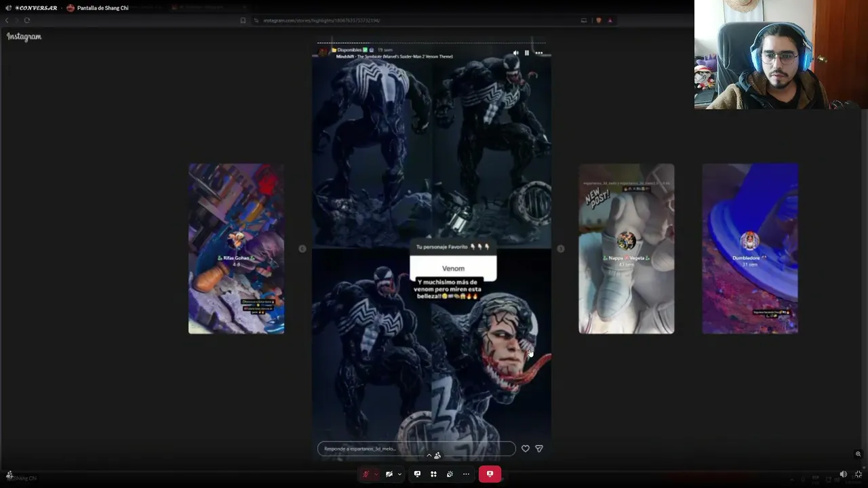Expand the participants list chevron
The height and width of the screenshot is (488, 868).
point(429,455)
